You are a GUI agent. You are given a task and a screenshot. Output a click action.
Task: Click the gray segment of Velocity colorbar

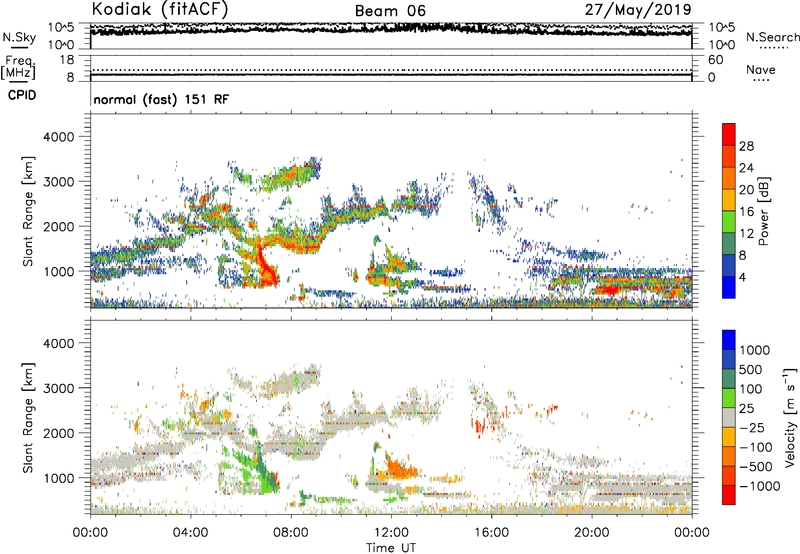[x=729, y=418]
